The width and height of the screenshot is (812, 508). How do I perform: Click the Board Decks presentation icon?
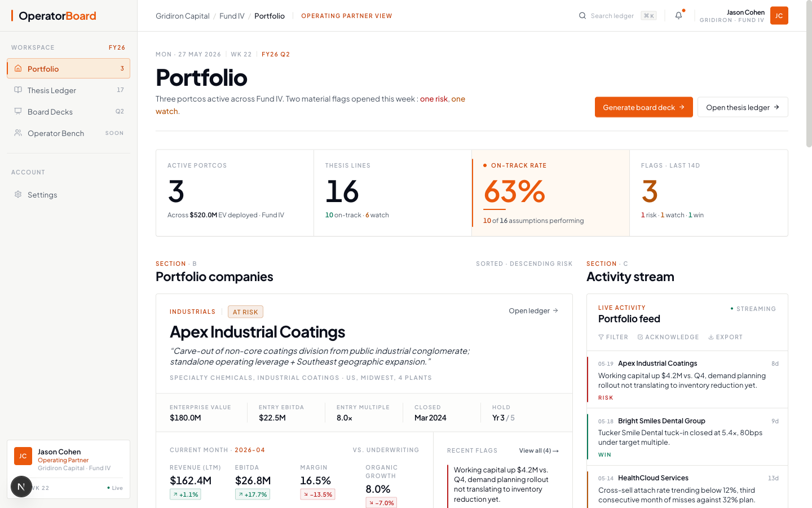[x=18, y=111]
